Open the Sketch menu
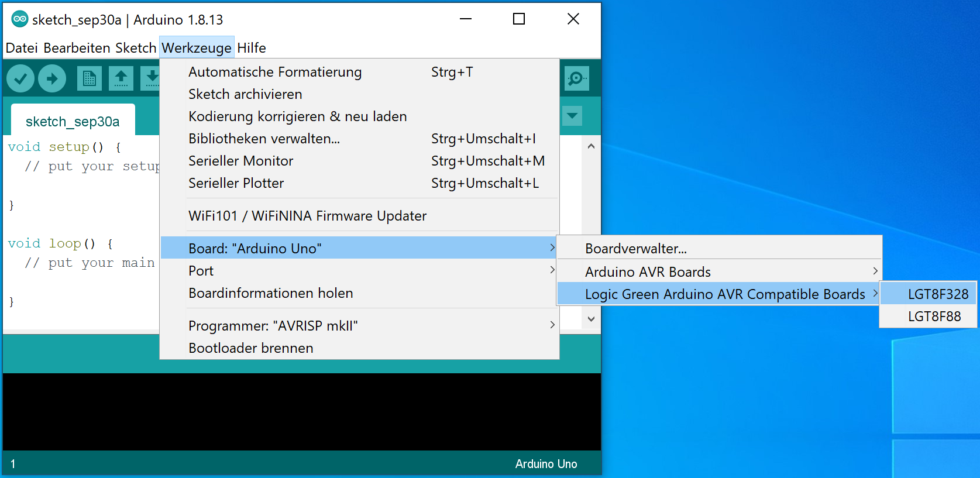This screenshot has height=478, width=980. click(136, 48)
